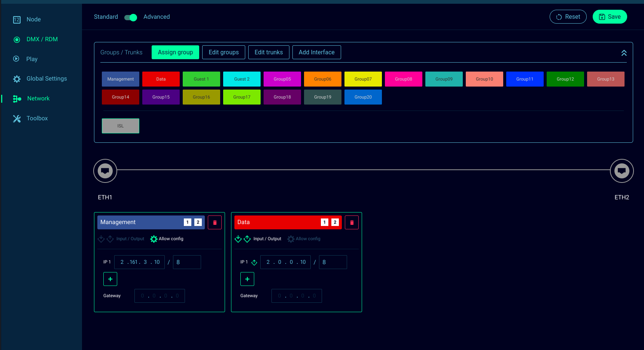Click the Input / Output arrows in Data
Viewport: 644px width, 350px height.
click(243, 239)
